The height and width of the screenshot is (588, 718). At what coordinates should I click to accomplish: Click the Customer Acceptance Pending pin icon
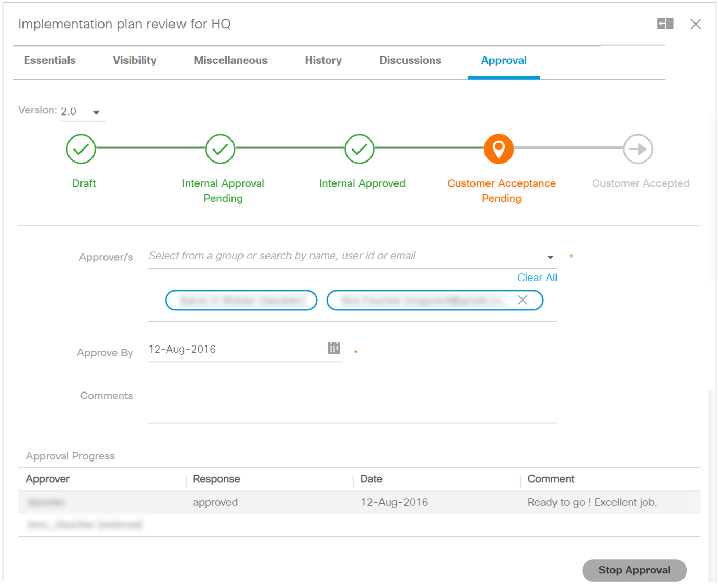tap(499, 149)
